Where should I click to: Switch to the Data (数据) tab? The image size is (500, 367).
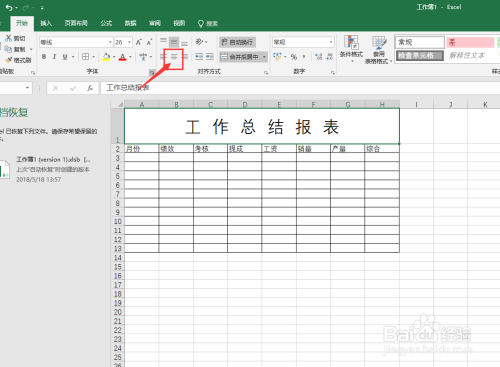click(x=130, y=23)
